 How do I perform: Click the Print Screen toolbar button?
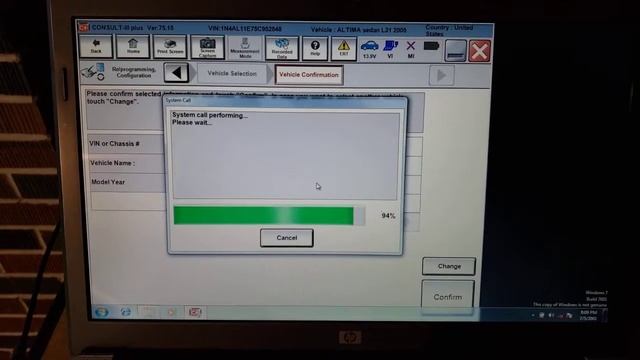click(x=170, y=47)
